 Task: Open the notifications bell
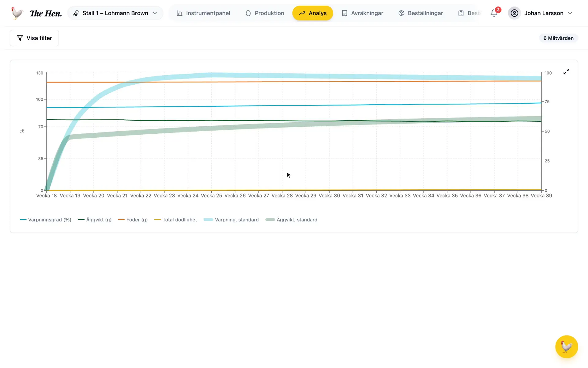tap(494, 13)
